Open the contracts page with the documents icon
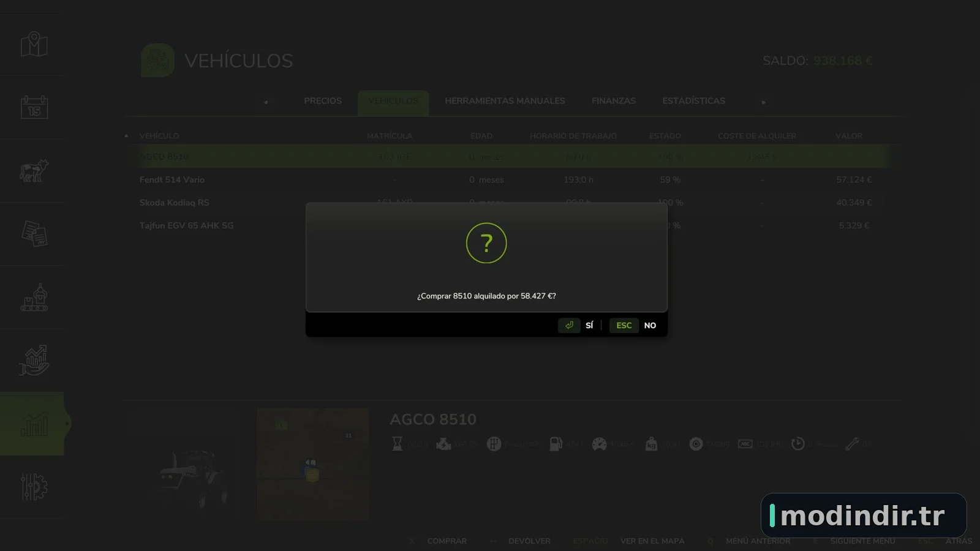The width and height of the screenshot is (980, 551). (34, 234)
